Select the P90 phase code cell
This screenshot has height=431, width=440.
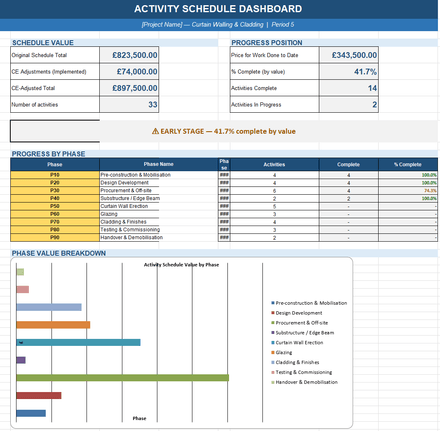[55, 237]
